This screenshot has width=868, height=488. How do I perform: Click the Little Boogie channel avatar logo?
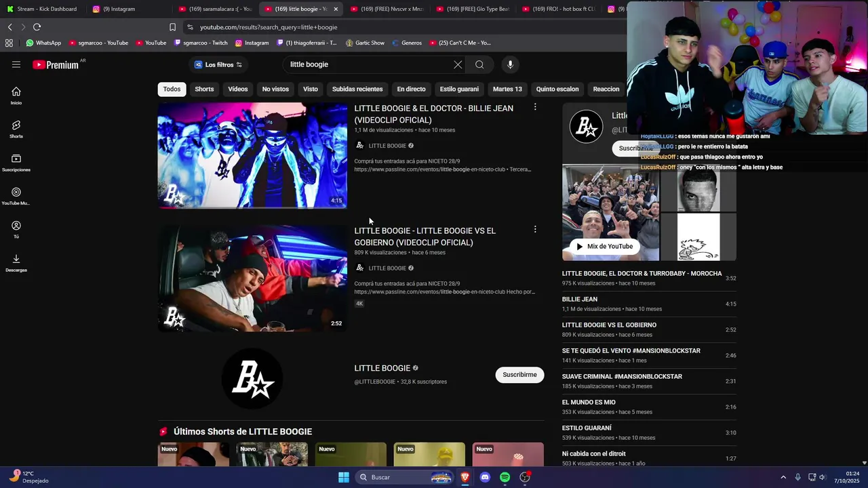(x=252, y=379)
